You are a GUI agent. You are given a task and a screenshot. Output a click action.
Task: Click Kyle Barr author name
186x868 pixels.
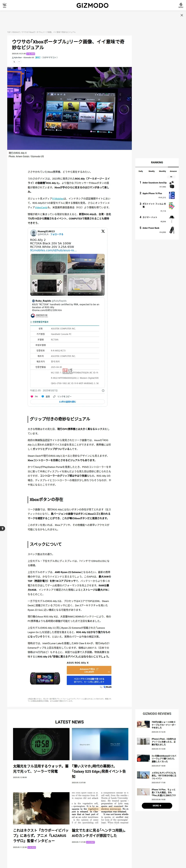(18, 57)
